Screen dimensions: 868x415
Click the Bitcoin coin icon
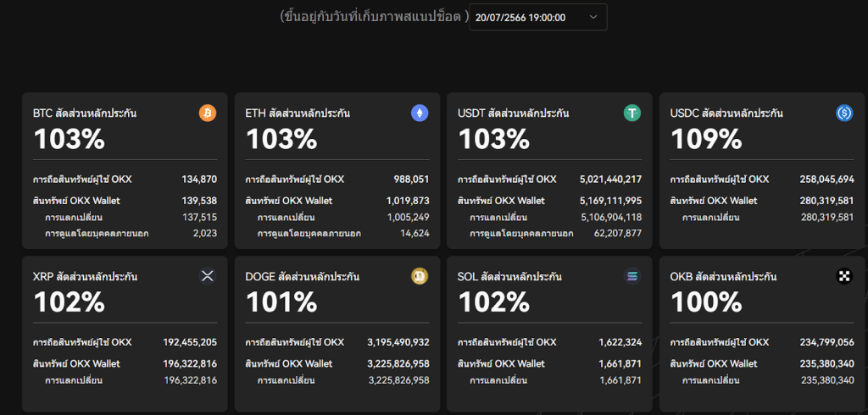coord(208,113)
